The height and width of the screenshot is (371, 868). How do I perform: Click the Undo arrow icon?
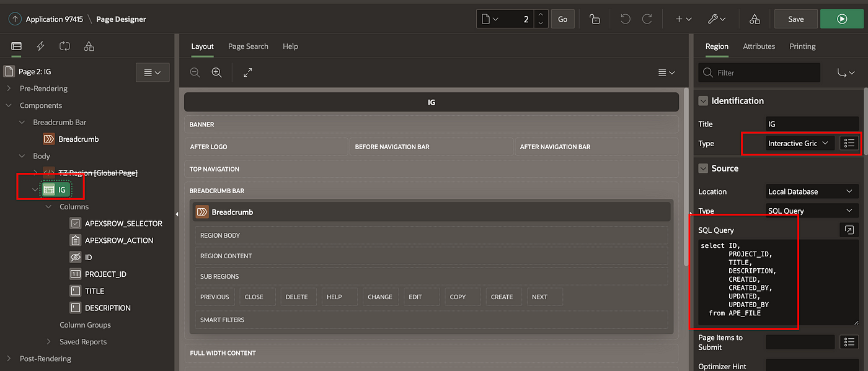point(625,19)
